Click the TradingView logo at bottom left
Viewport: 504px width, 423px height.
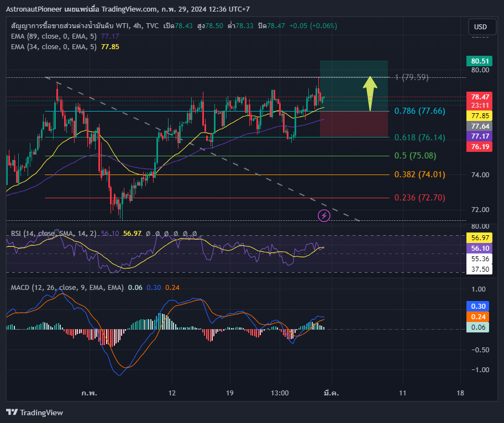click(34, 413)
